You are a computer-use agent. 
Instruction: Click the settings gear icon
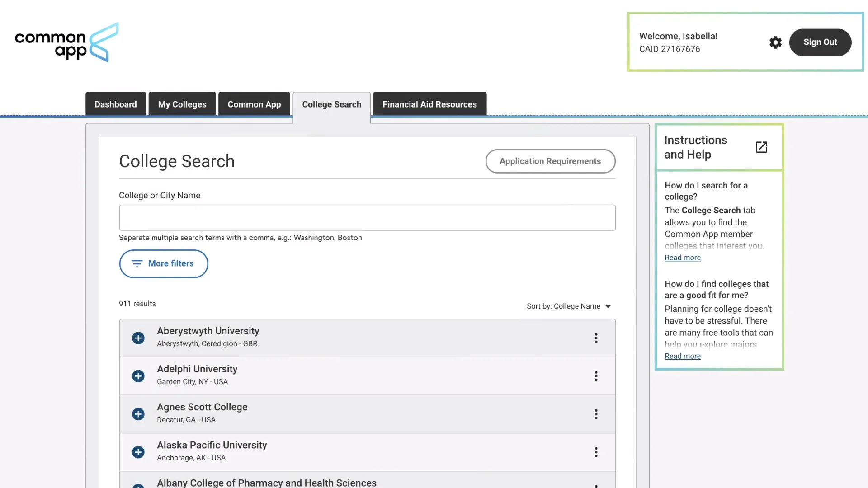pos(776,42)
